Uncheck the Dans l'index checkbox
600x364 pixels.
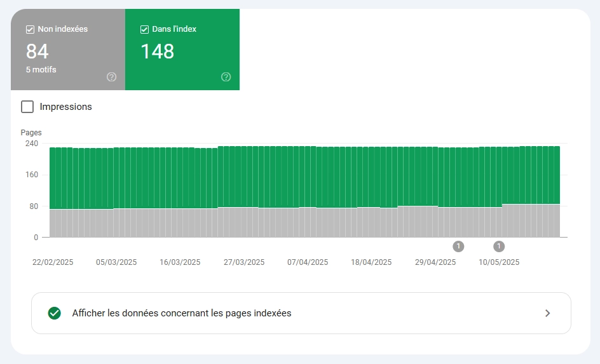coord(144,29)
